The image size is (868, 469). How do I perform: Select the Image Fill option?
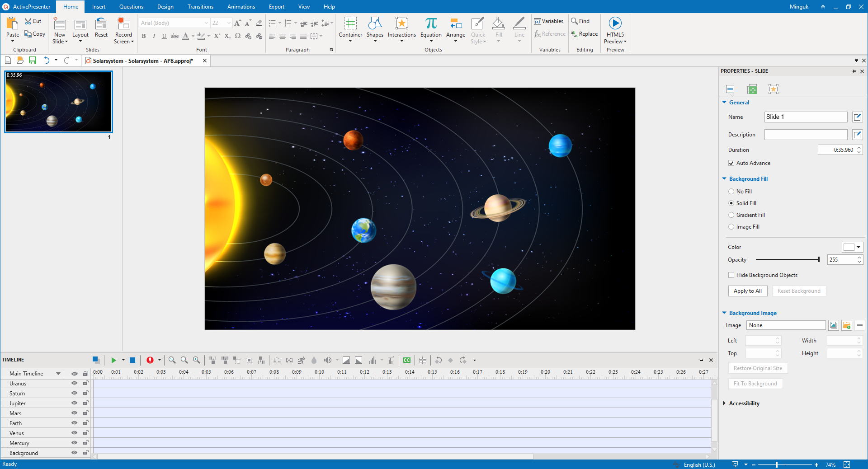tap(731, 227)
